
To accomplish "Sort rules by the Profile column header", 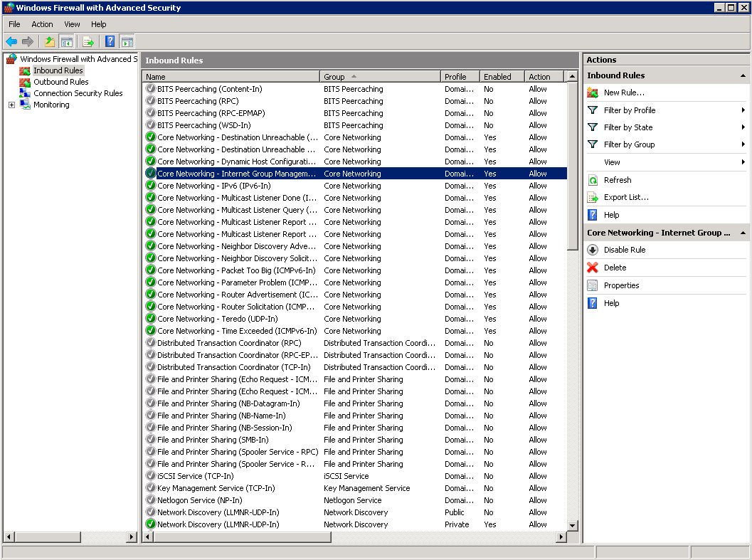I will tap(460, 77).
